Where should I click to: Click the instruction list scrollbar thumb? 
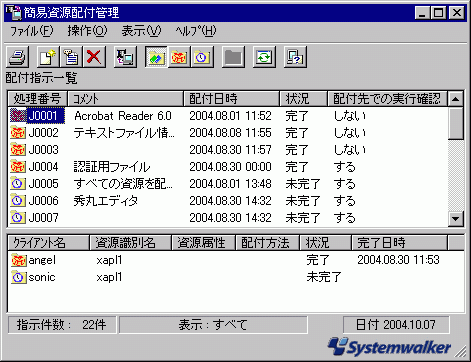tap(456, 123)
